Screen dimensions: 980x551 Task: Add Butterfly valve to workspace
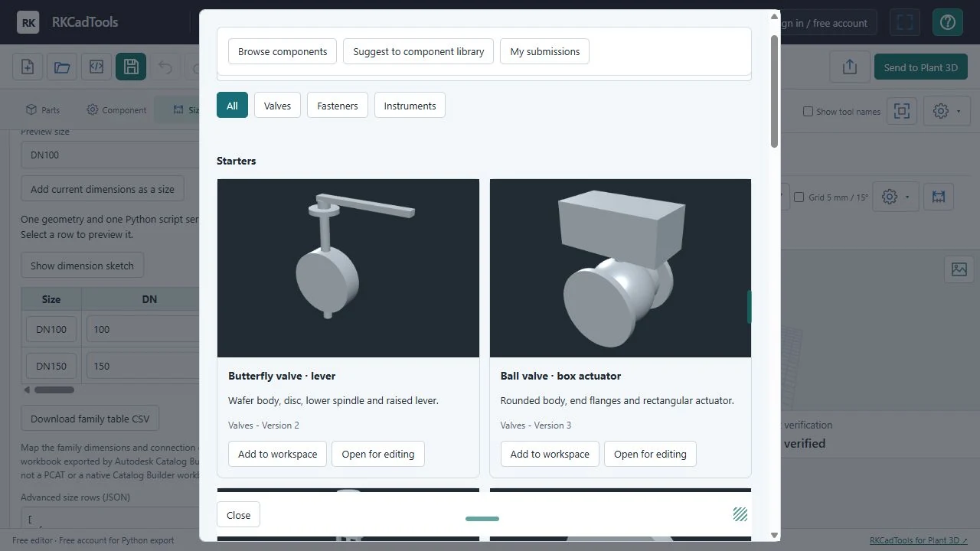277,454
